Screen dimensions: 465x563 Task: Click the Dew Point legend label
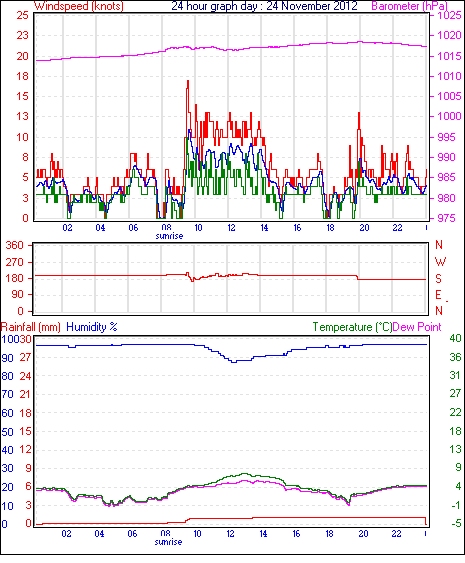coord(417,327)
